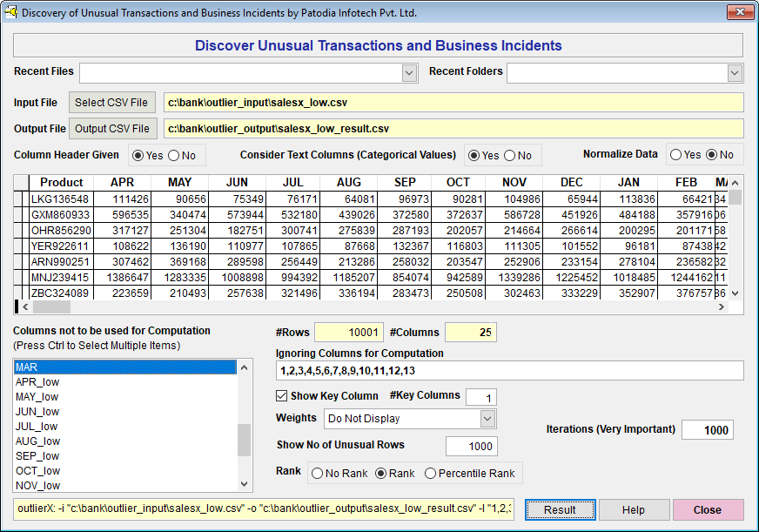The height and width of the screenshot is (532, 759).
Task: Select No for Consider Text Columns
Action: (510, 156)
